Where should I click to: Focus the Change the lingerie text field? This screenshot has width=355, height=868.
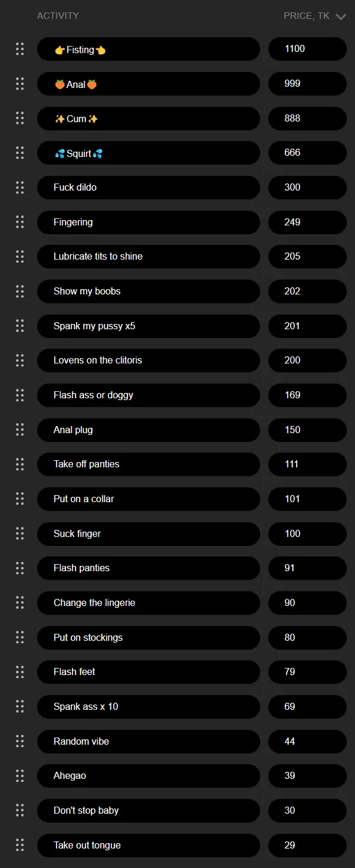(148, 602)
